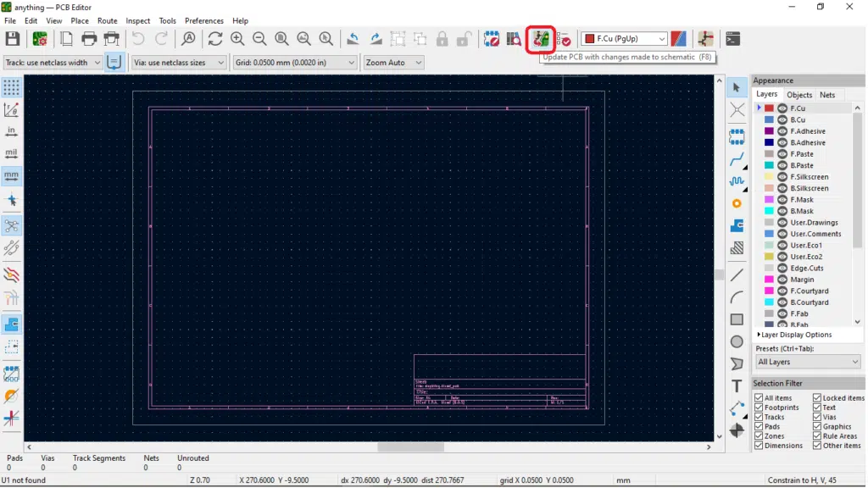This screenshot has width=868, height=488.
Task: Uncheck All items filter checkbox
Action: click(759, 398)
